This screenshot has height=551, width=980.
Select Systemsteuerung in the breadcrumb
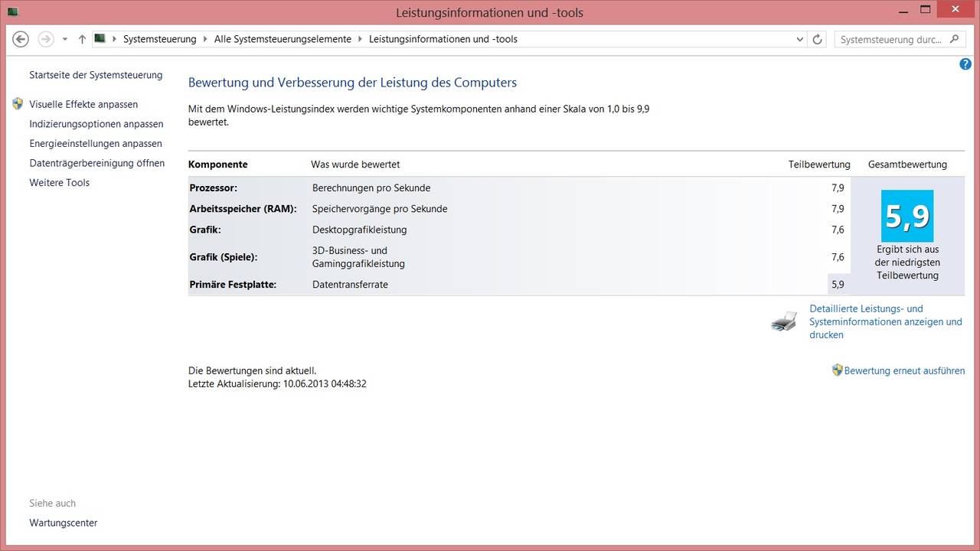pyautogui.click(x=159, y=39)
